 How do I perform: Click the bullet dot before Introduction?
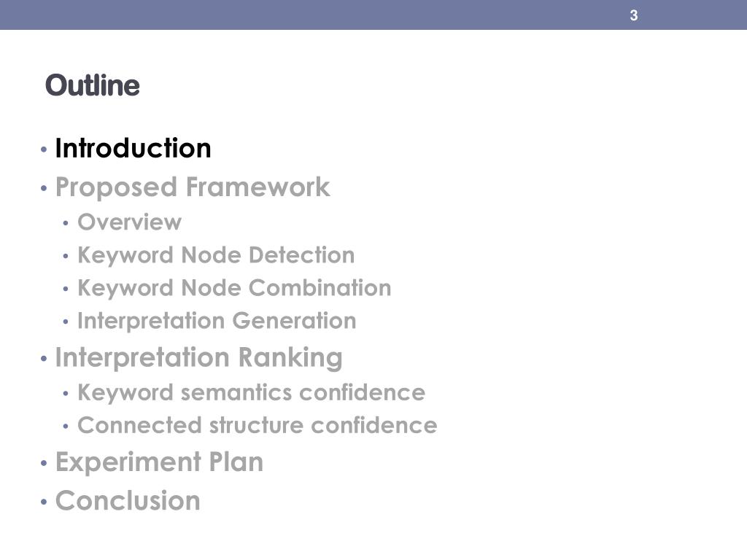pos(44,149)
